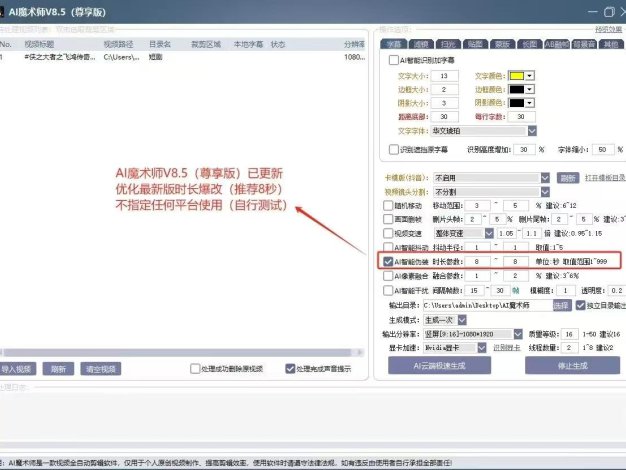Expand the 视频镜头分割 dropdown
The width and height of the screenshot is (626, 470).
tap(545, 192)
